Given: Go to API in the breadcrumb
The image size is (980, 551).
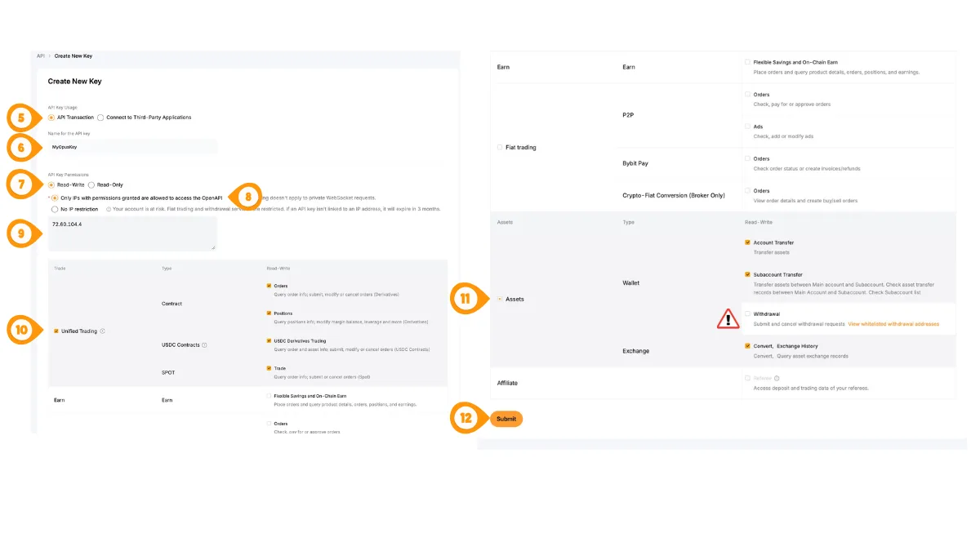Looking at the screenshot, I should click(x=40, y=56).
